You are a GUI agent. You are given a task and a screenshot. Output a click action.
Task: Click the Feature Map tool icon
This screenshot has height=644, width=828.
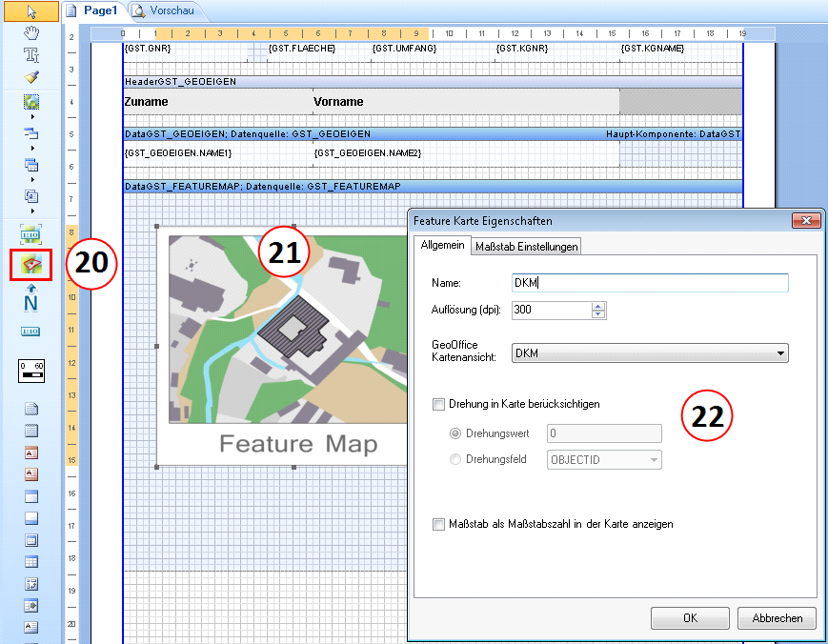tap(31, 264)
